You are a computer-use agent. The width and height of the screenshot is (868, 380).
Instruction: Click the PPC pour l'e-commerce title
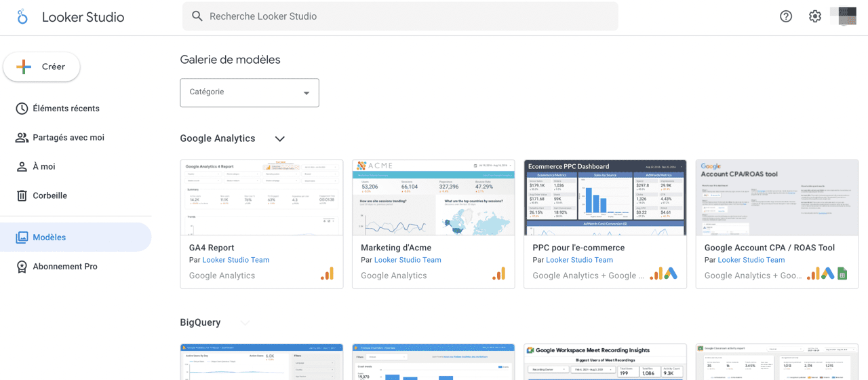(x=578, y=248)
